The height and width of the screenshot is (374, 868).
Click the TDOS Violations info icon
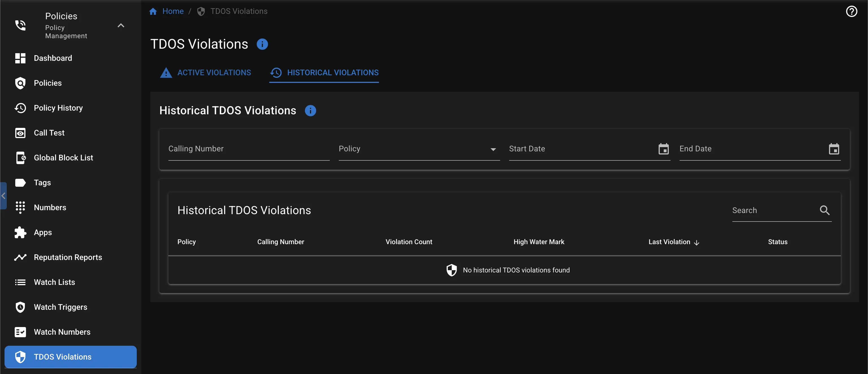(262, 44)
